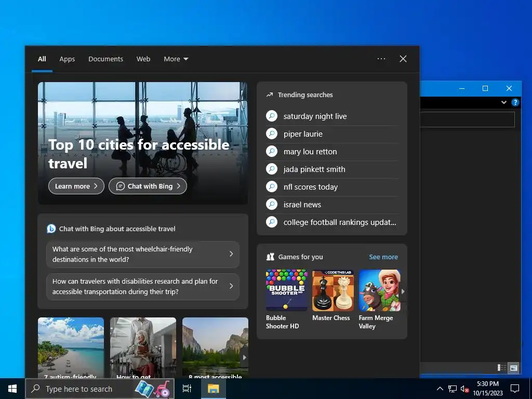Click the search icon beside mary lou retton

click(x=272, y=151)
